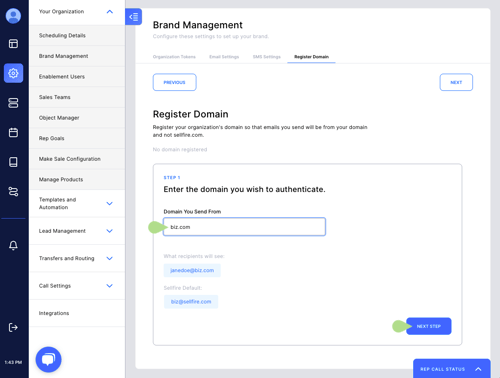Select the settings gear icon

(13, 73)
